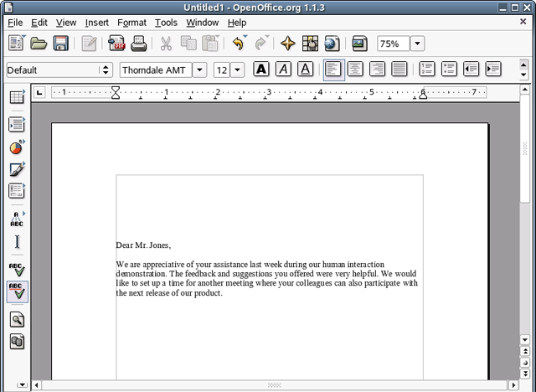536x392 pixels.
Task: Jump to next page with double down arrow
Action: tap(525, 374)
